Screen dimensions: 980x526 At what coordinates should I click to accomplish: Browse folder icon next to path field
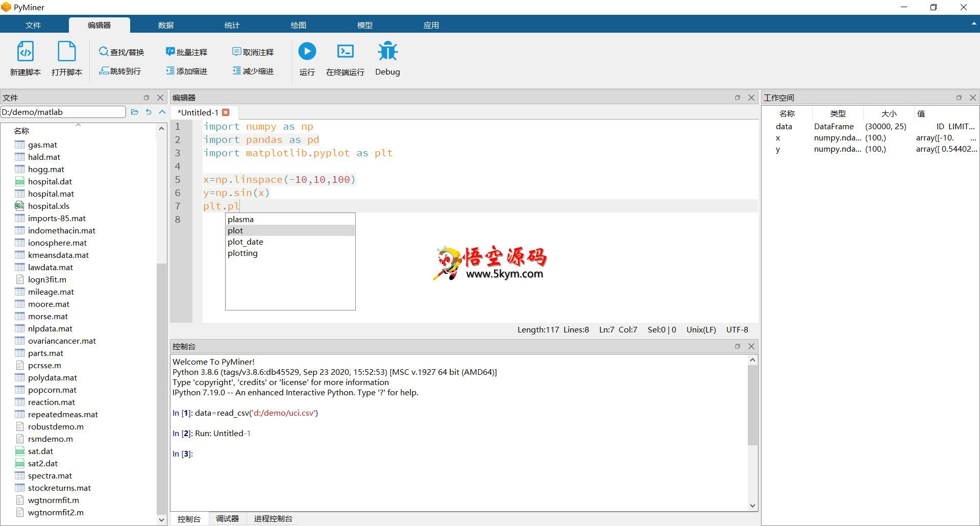135,112
